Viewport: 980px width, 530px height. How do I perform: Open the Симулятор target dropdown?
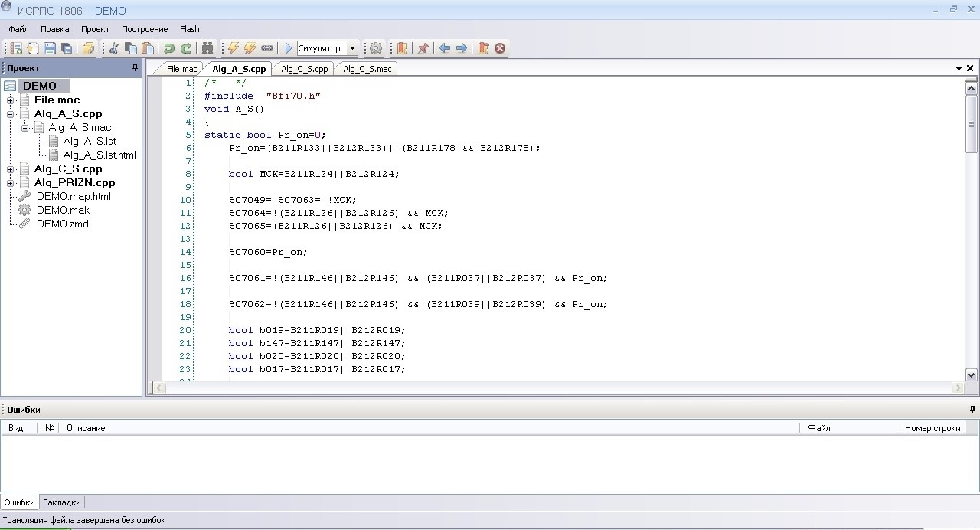click(352, 48)
